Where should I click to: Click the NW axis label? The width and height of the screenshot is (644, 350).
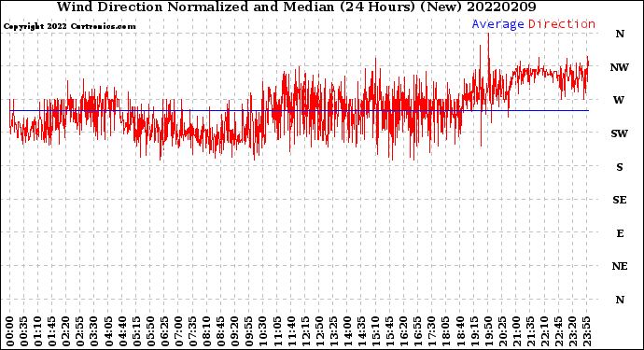tap(620, 67)
